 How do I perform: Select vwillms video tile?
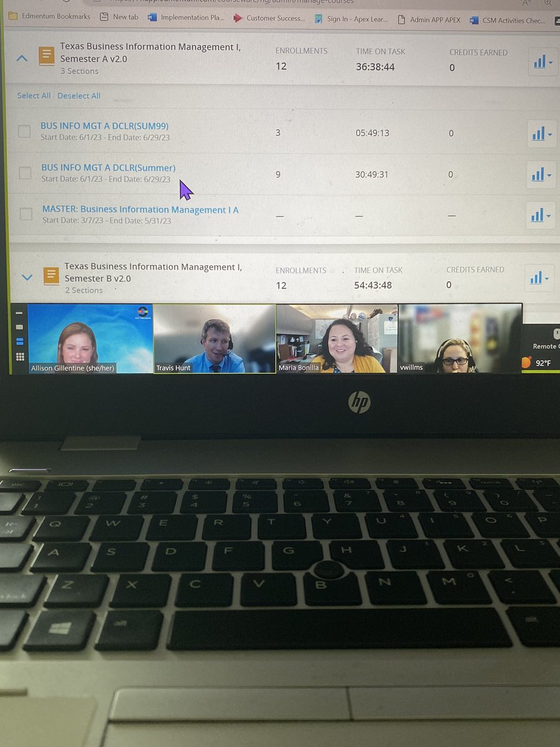point(460,338)
